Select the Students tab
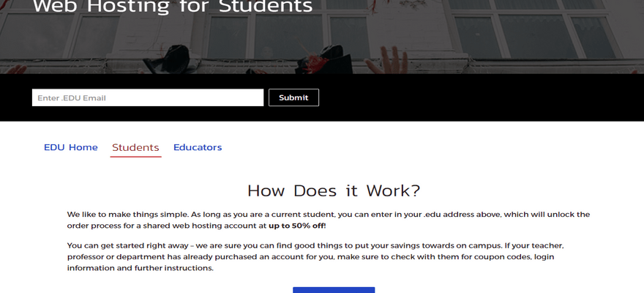 tap(135, 147)
